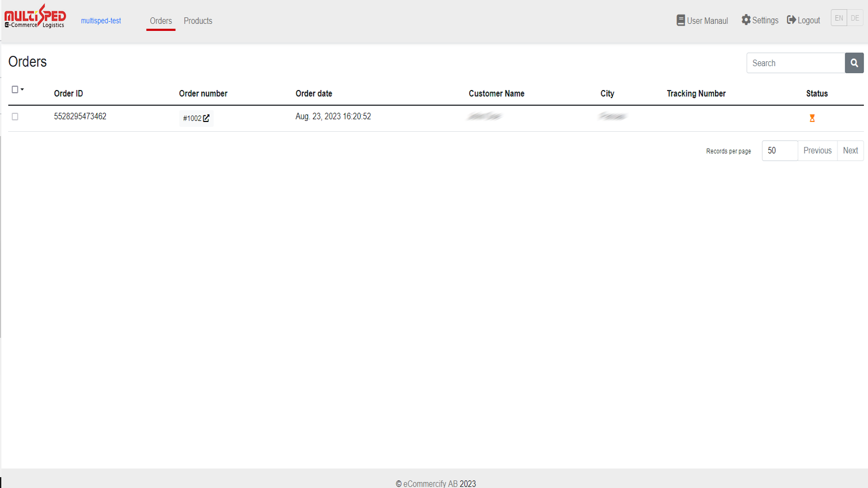
Task: Click the Orders page heading
Action: tap(28, 62)
